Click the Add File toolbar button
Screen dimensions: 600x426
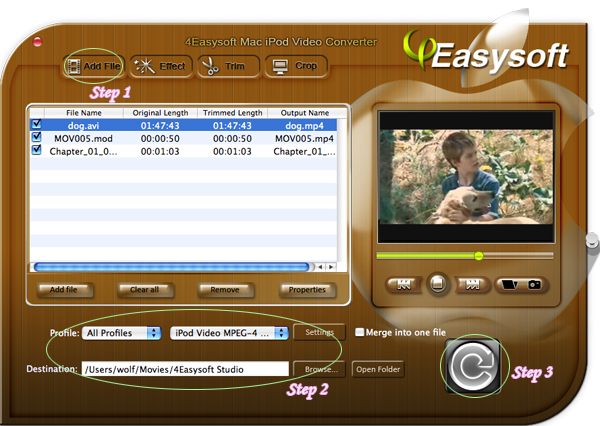(x=94, y=67)
